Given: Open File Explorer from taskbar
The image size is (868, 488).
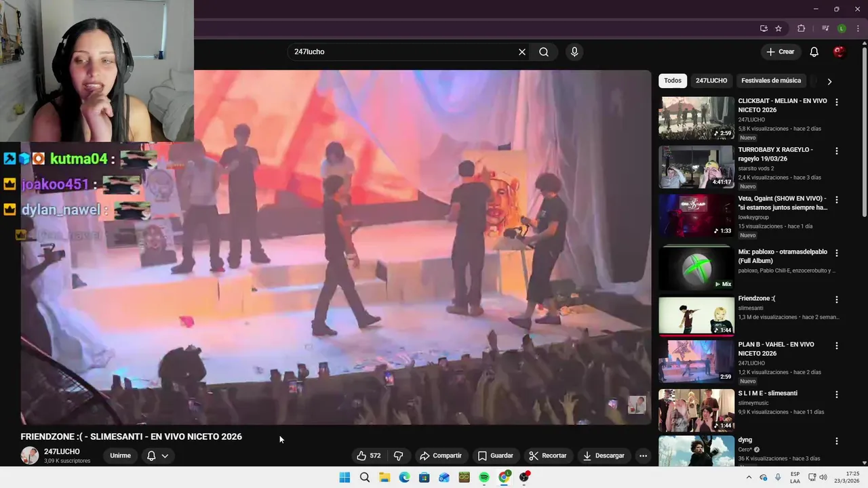Looking at the screenshot, I should coord(384,477).
